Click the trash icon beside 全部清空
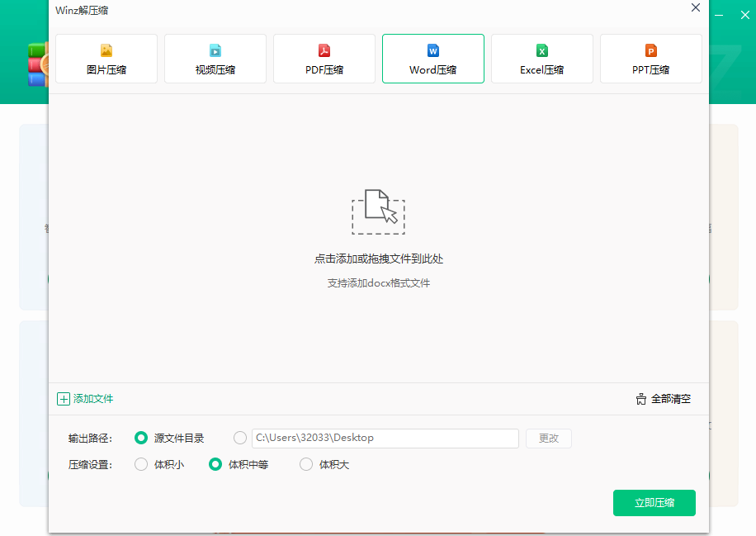Image resolution: width=756 pixels, height=536 pixels. tap(640, 399)
